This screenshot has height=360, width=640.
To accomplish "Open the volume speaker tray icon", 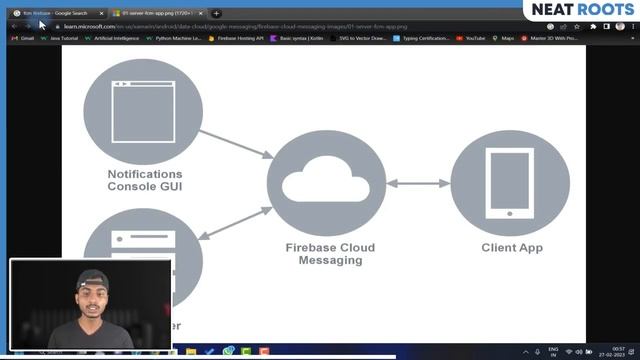I will tap(579, 352).
